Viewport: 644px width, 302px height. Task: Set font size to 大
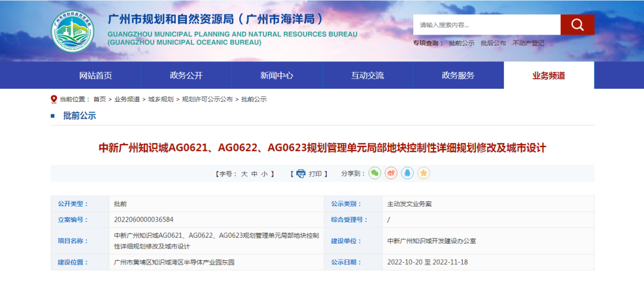click(244, 174)
